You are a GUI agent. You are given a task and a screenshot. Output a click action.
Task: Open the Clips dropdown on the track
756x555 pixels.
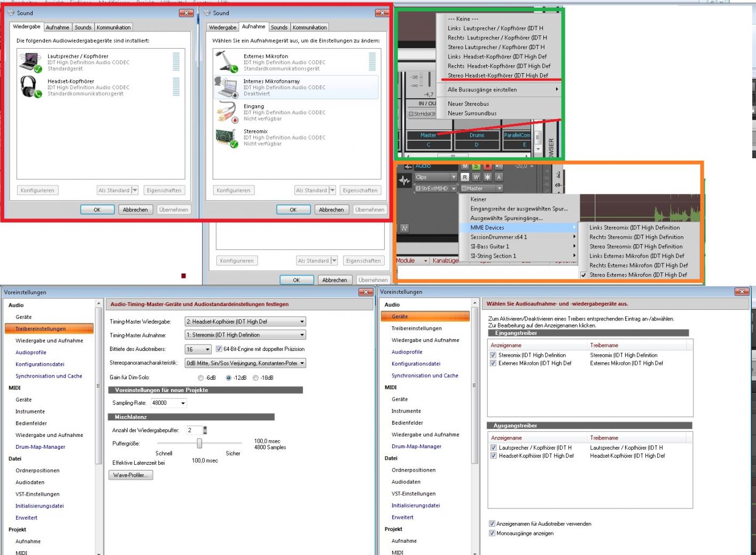tap(435, 177)
